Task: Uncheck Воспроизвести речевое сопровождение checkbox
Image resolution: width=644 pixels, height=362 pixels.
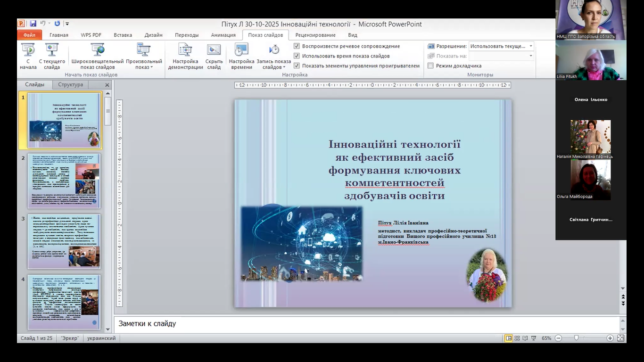Action: click(297, 46)
